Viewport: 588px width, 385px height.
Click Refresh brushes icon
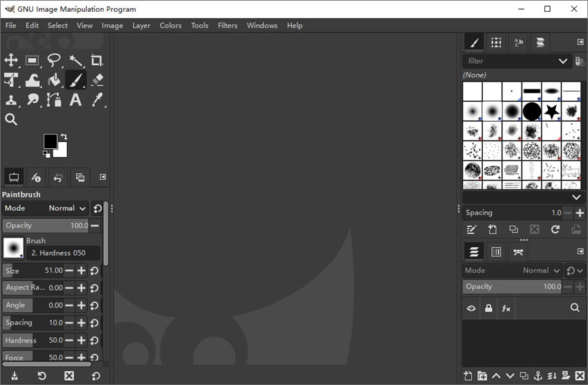555,230
